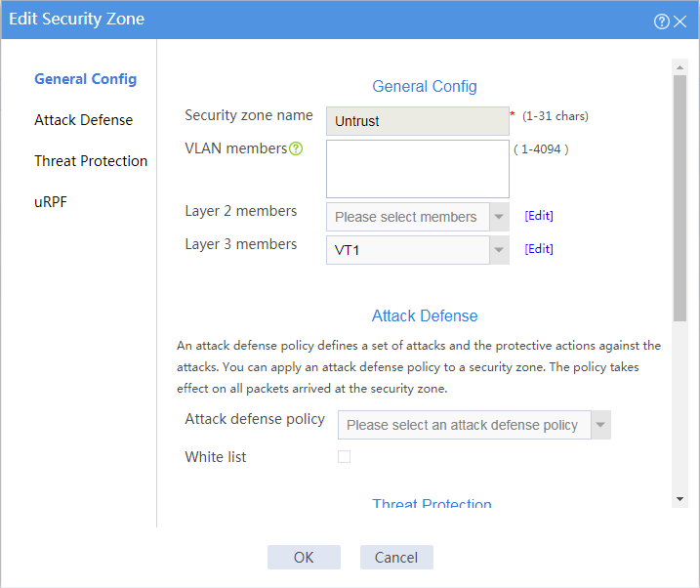Click the Security zone name field
Viewport: 700px width, 588px height.
point(418,121)
